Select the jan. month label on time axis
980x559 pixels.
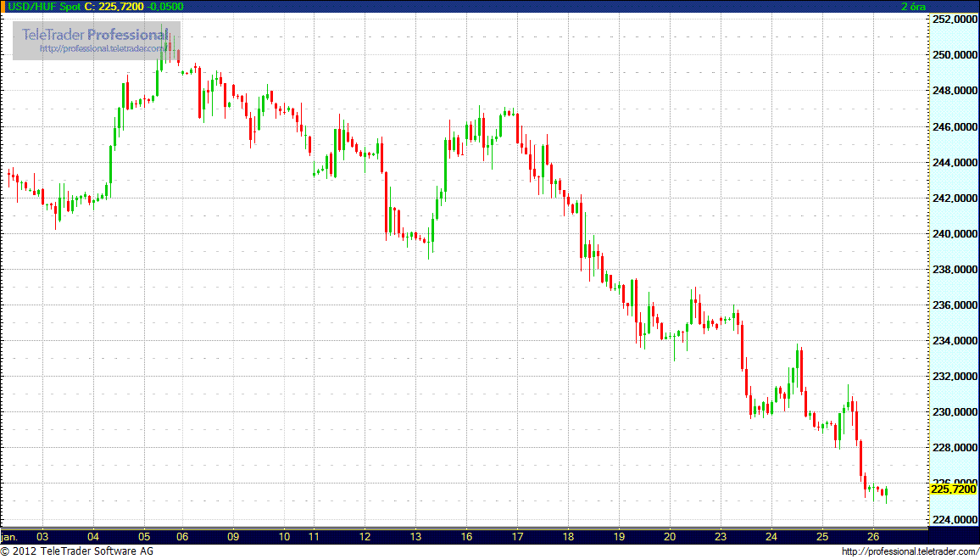9,537
